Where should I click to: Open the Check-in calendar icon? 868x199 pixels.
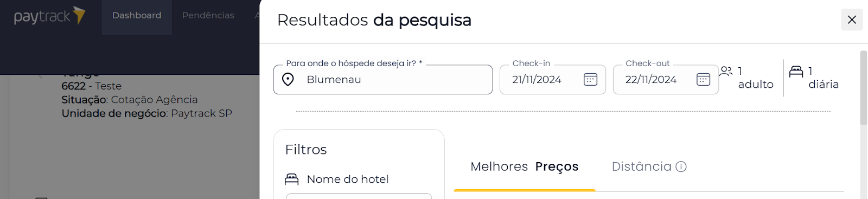590,80
